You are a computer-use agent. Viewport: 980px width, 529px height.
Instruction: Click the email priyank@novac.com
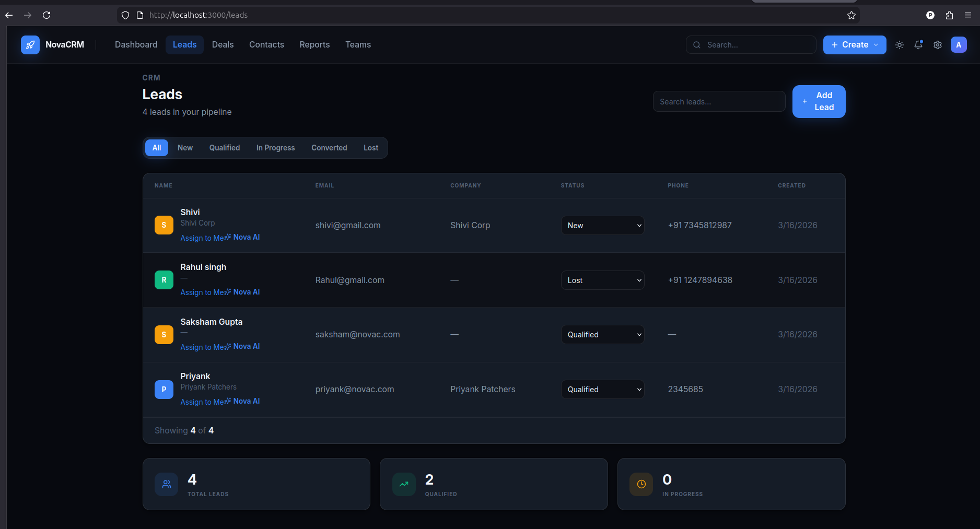[355, 390]
